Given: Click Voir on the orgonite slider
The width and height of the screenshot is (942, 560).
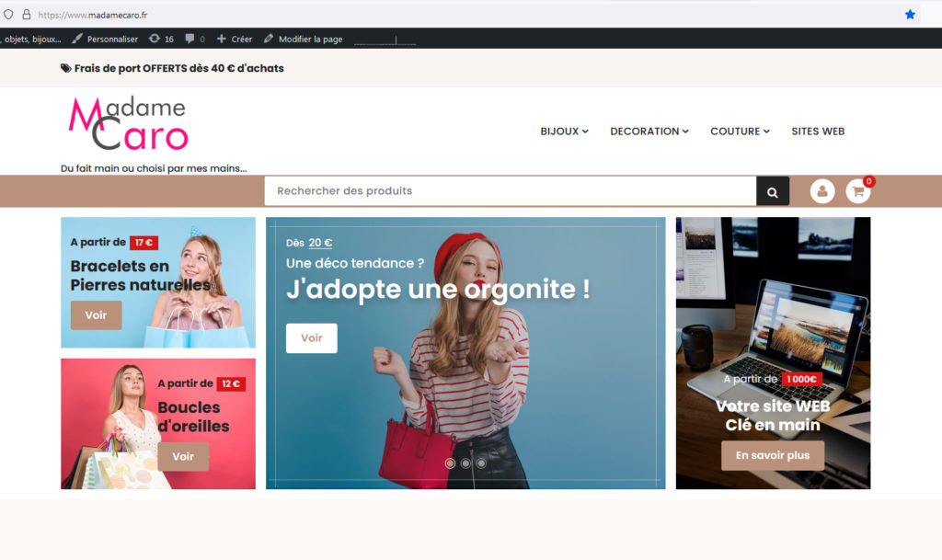Looking at the screenshot, I should tap(311, 337).
